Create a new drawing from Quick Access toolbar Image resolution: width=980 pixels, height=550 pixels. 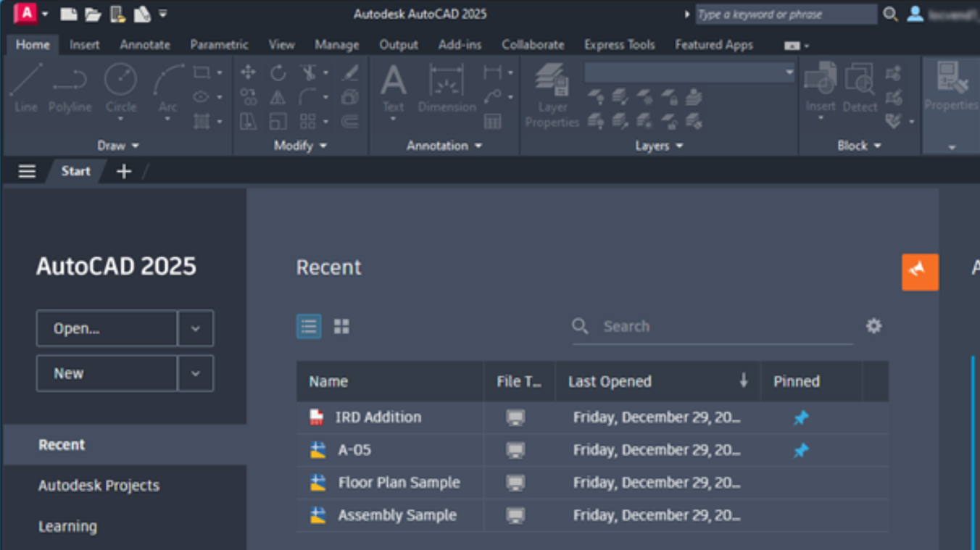(68, 14)
